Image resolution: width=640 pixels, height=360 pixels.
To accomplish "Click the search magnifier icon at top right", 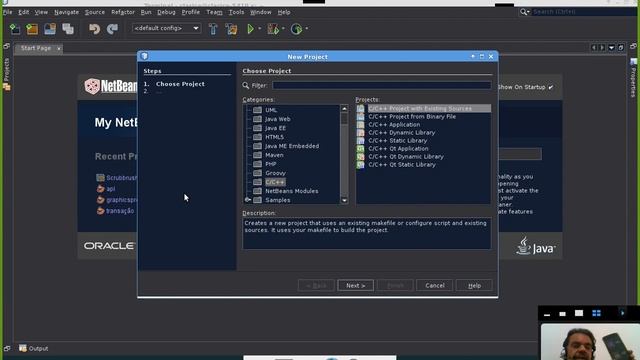I will (x=523, y=12).
